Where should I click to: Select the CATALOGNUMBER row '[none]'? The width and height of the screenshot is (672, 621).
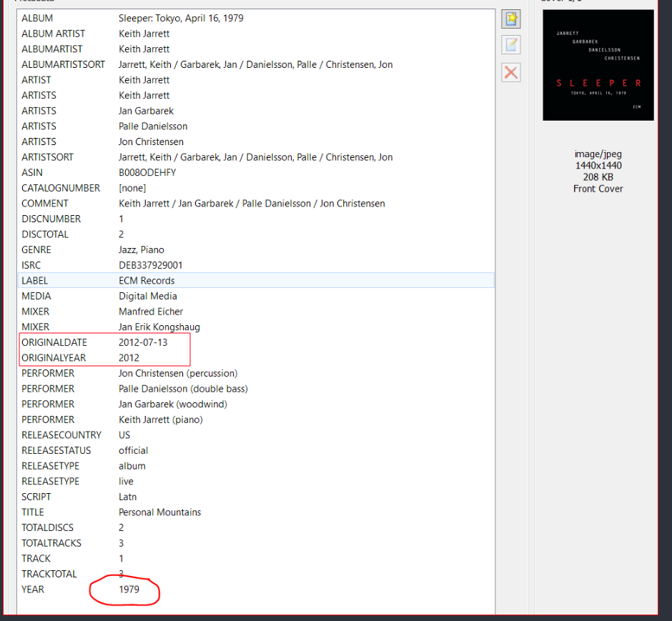tap(256, 188)
